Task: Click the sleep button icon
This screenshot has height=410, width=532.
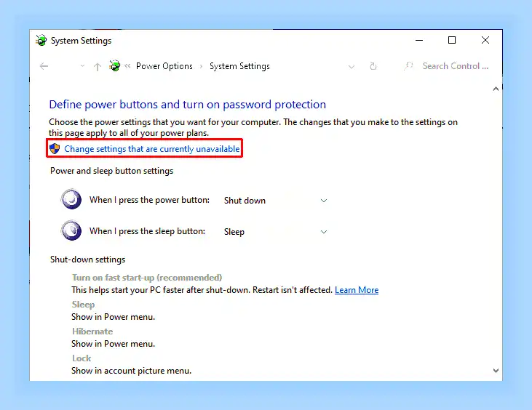Action: coord(71,230)
